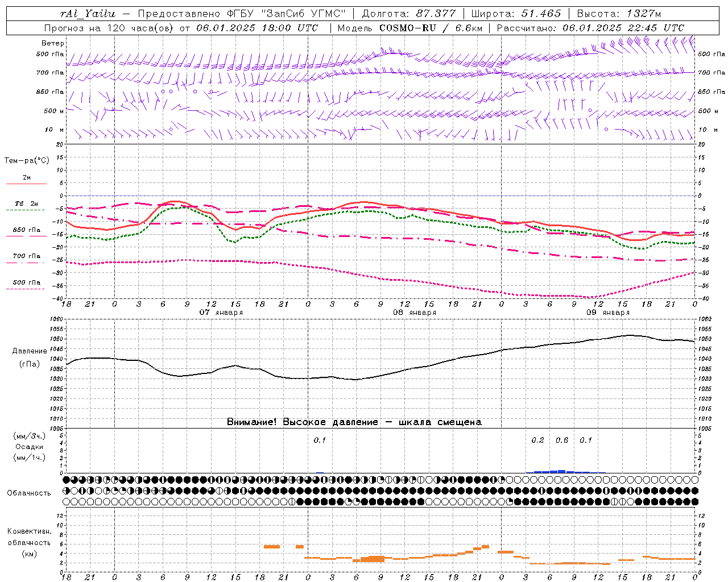Click the 0.2 precipitation amount value
This screenshot has height=582, width=728.
[x=537, y=440]
